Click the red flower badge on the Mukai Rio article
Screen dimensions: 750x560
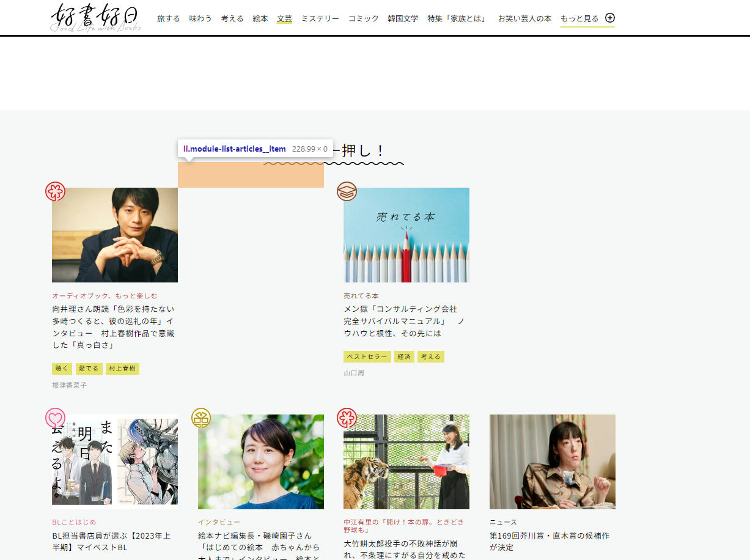[56, 191]
